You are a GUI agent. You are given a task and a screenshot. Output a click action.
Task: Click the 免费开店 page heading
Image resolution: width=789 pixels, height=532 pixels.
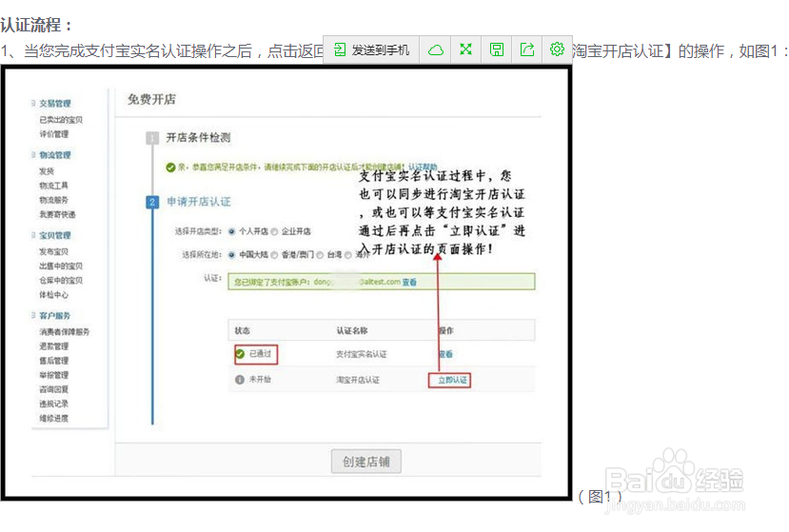151,99
